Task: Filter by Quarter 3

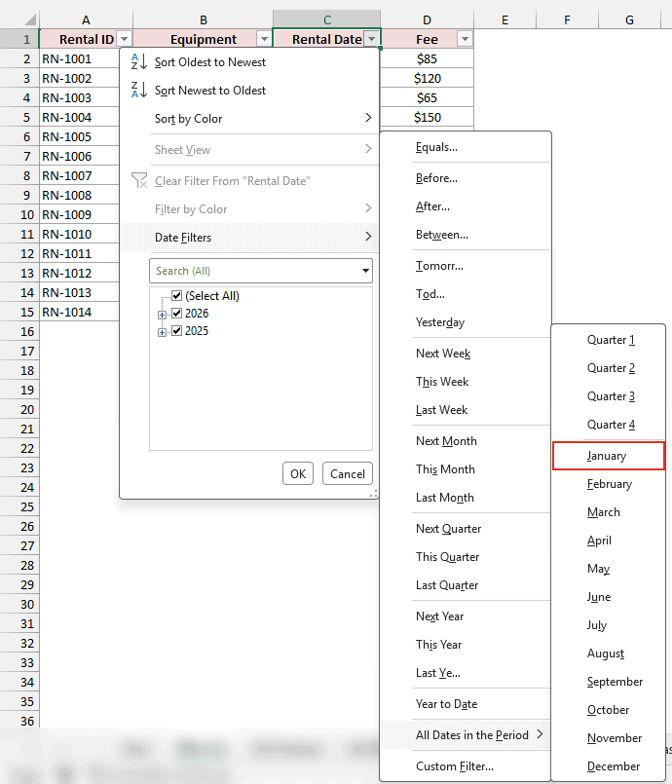Action: 609,396
